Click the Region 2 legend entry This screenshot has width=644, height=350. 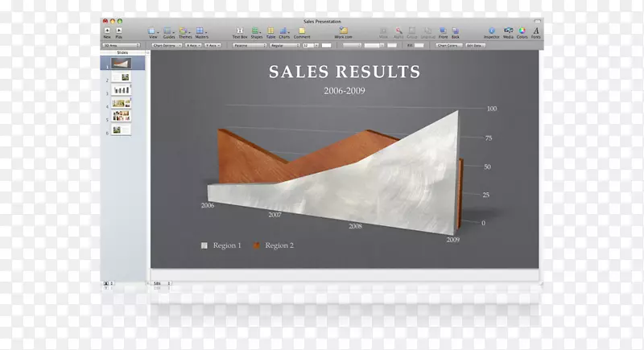272,245
